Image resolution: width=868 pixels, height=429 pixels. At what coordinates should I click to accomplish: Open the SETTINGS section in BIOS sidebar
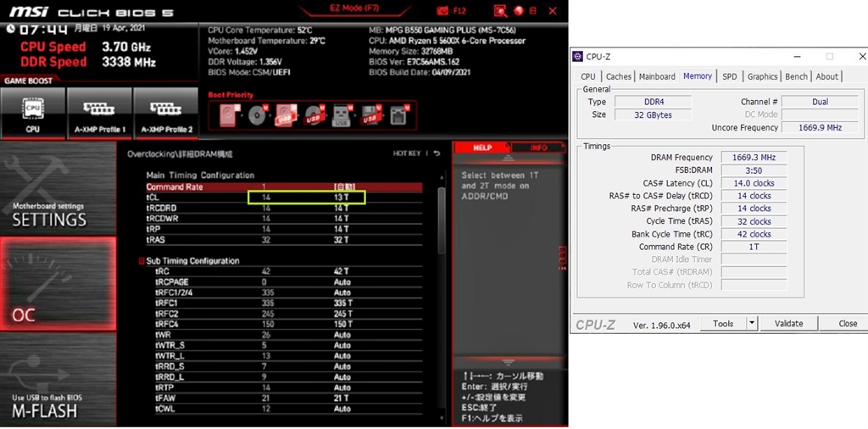click(x=58, y=188)
